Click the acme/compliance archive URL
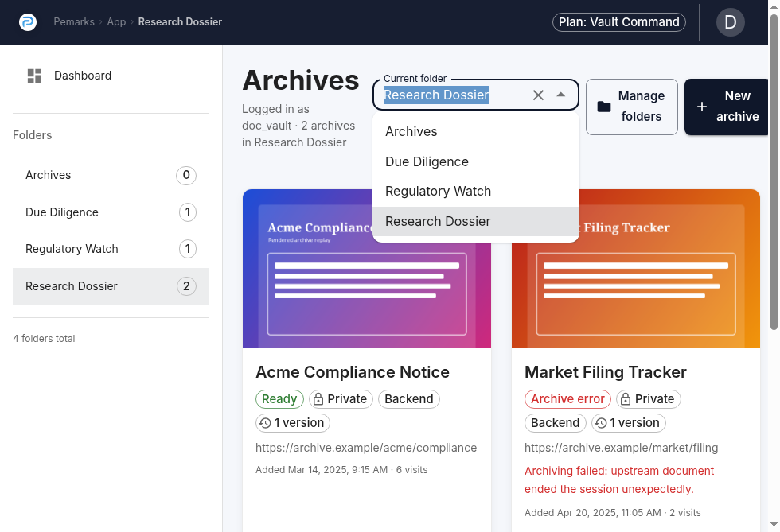780x532 pixels. coord(366,448)
